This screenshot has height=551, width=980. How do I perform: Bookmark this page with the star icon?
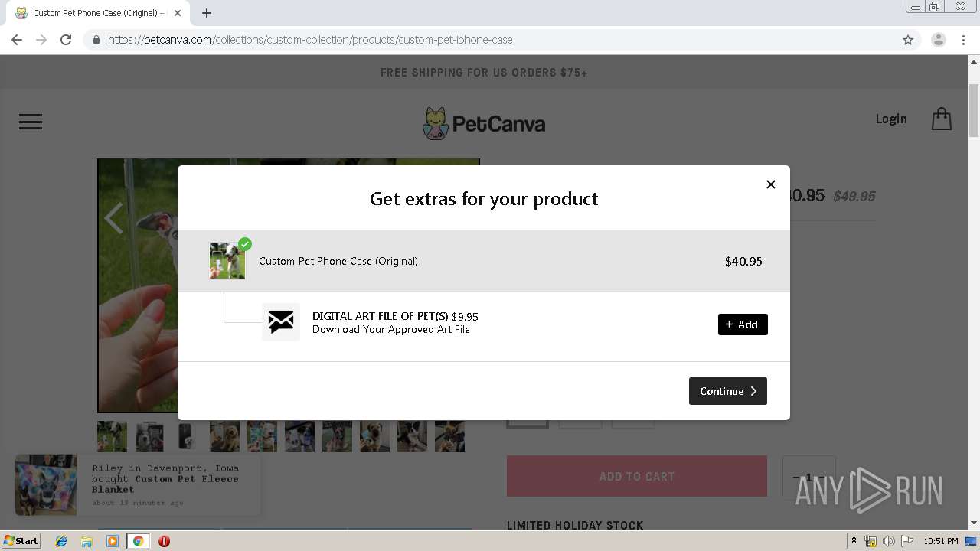tap(908, 40)
